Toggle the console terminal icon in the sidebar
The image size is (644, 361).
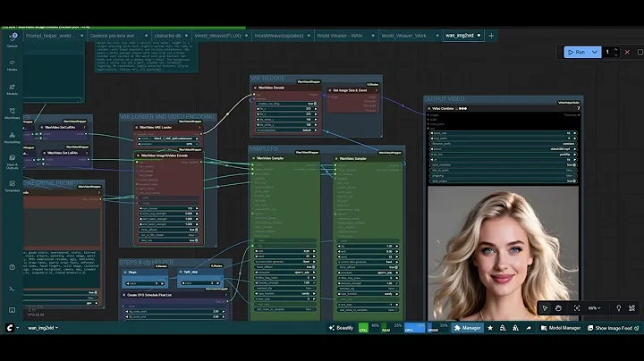coord(13,289)
